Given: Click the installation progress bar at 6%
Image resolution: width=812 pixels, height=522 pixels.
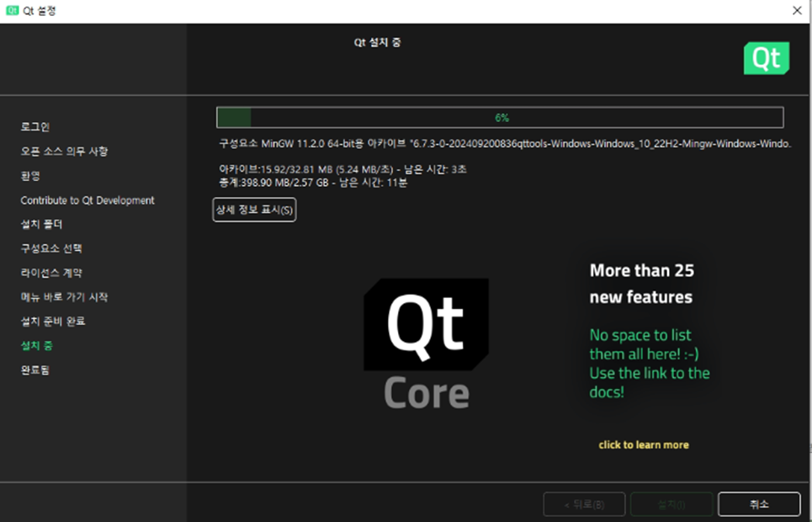Looking at the screenshot, I should pos(500,118).
